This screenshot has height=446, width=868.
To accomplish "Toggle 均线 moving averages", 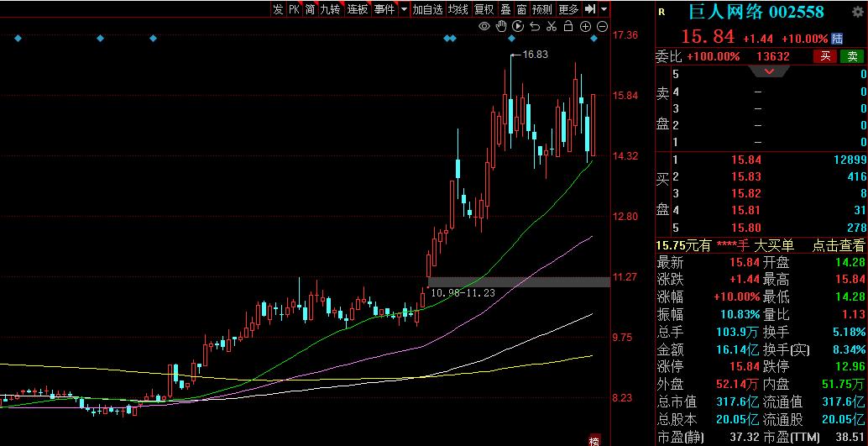I will click(x=458, y=9).
